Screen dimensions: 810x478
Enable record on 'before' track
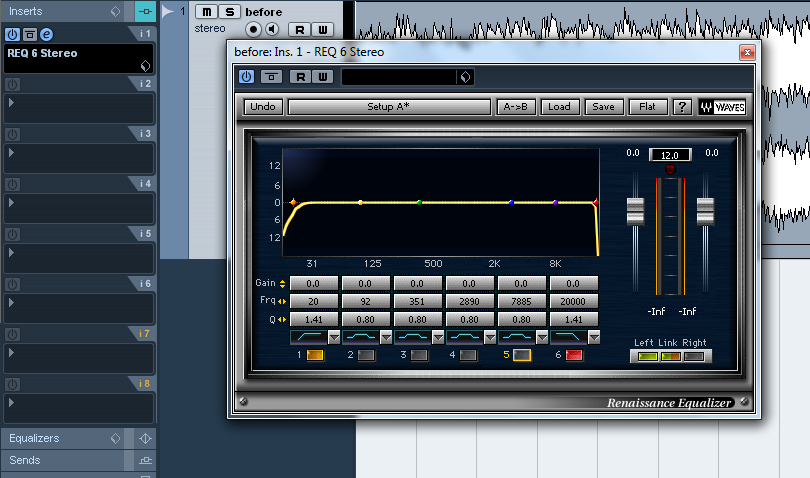(253, 29)
